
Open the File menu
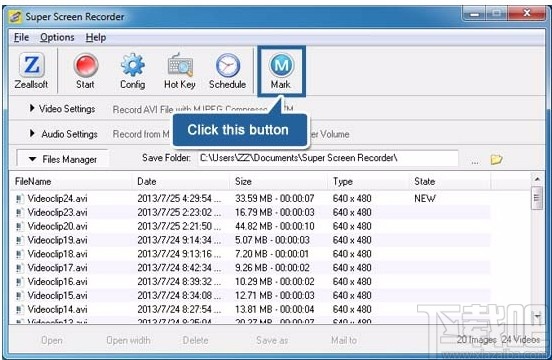21,37
